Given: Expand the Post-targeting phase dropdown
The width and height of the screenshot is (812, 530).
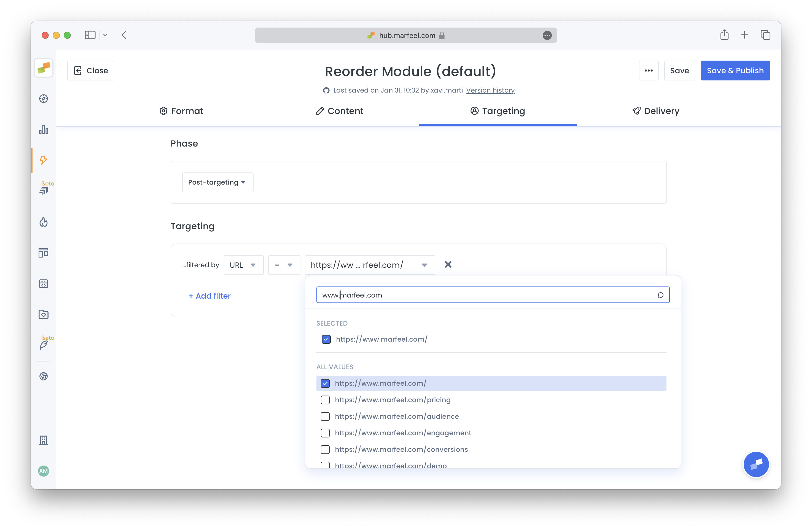Looking at the screenshot, I should pyautogui.click(x=217, y=182).
